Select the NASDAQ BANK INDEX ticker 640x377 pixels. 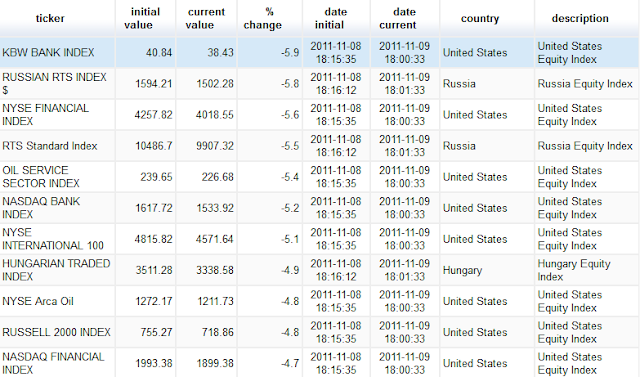(41, 208)
